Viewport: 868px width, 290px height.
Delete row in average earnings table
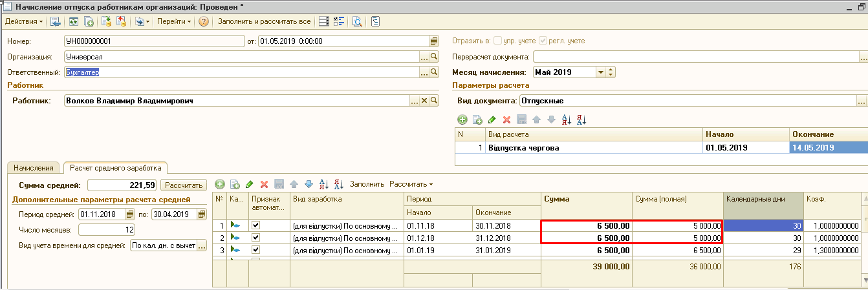tap(264, 184)
